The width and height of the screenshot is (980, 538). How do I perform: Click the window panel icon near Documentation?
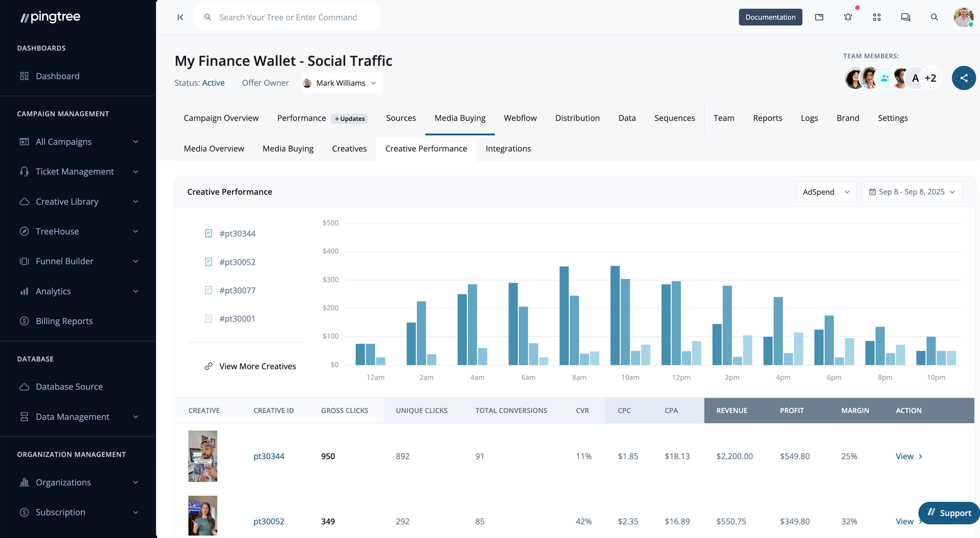coord(819,17)
